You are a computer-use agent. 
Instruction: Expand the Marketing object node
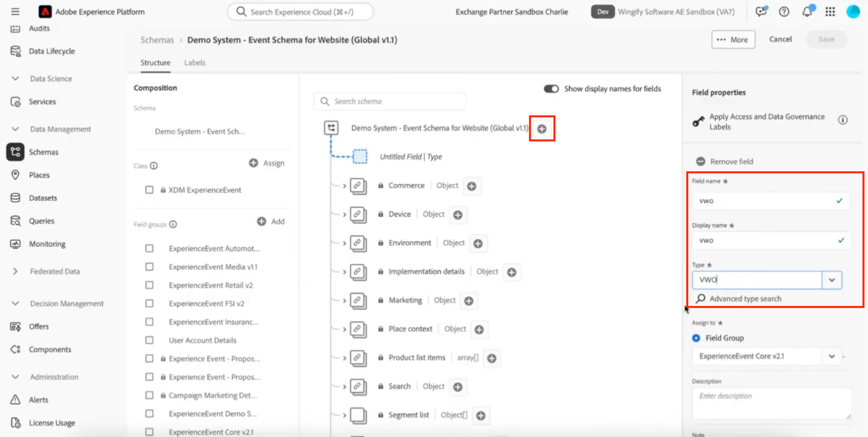[x=345, y=301]
